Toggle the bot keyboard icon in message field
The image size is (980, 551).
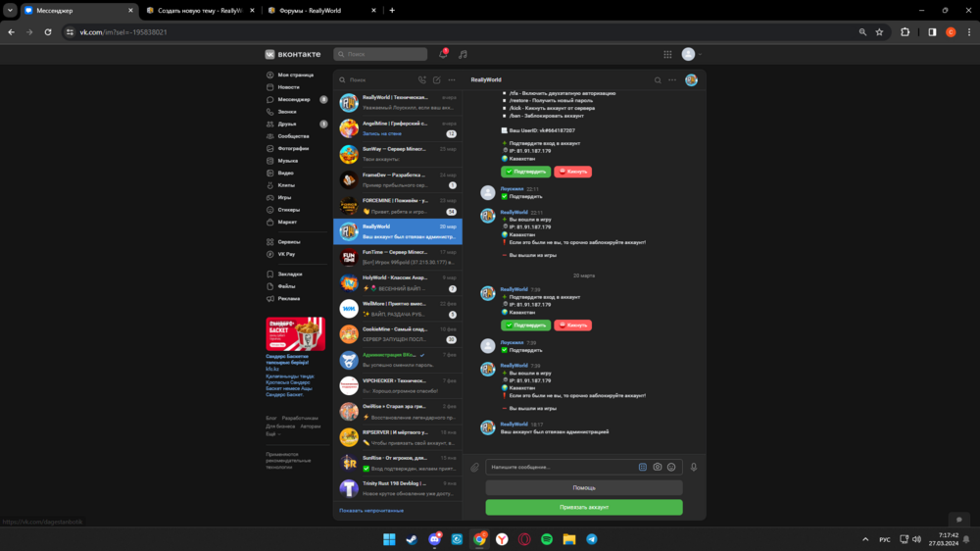point(643,468)
